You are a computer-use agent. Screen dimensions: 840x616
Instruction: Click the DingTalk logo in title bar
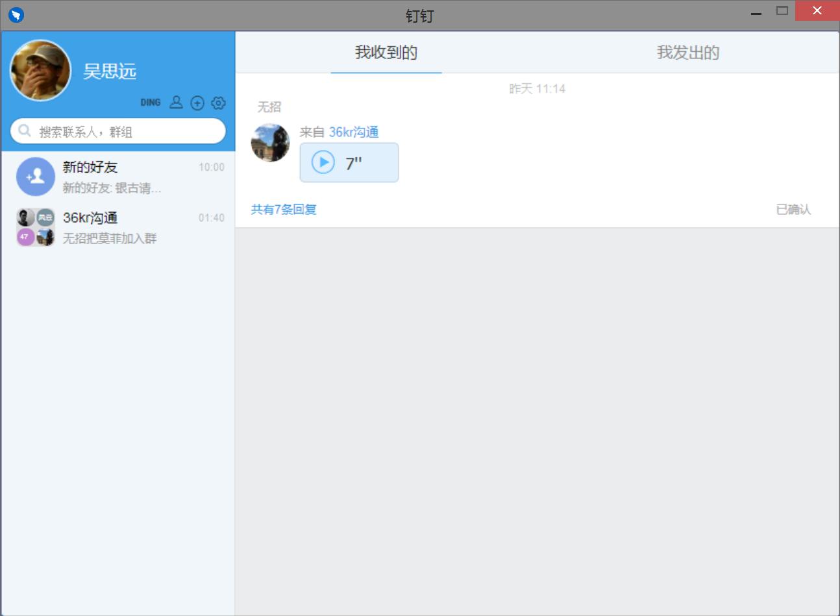(16, 14)
